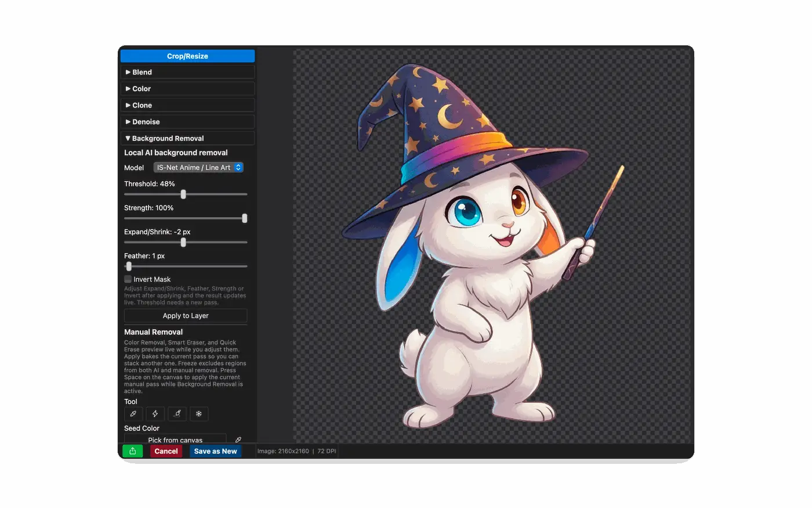Click the Apply to Layer button
Screen dimensions: 812x508
(x=186, y=316)
